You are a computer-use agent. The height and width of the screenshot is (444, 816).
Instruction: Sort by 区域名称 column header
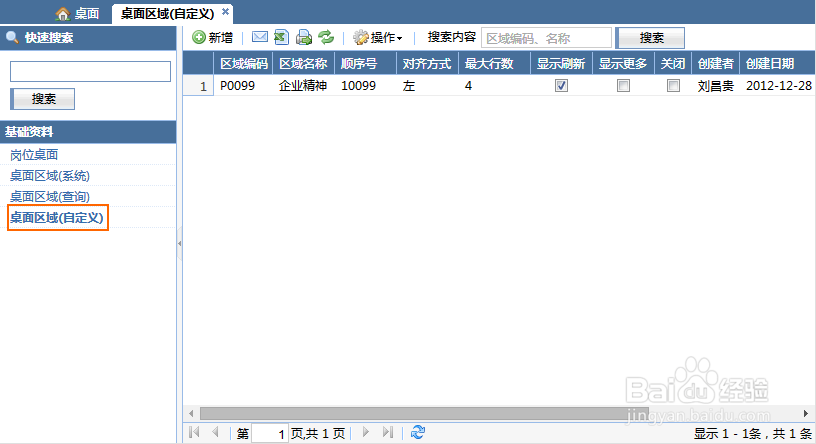303,64
